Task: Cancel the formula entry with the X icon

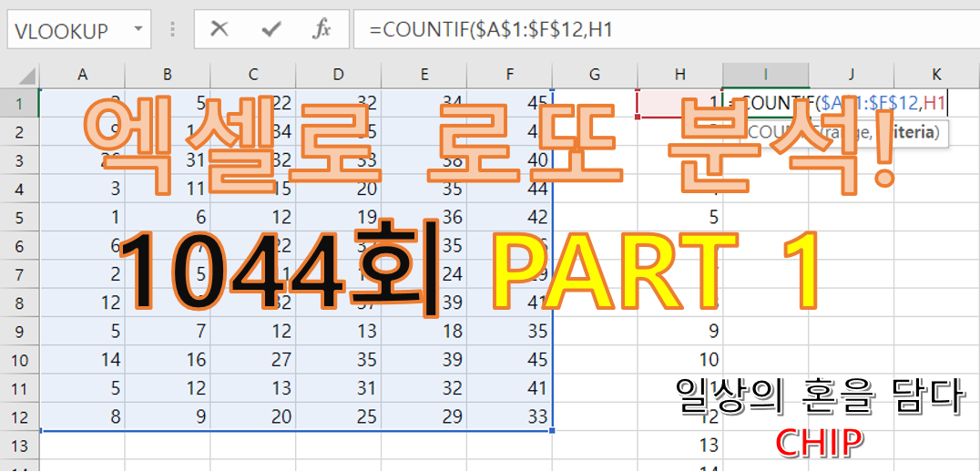Action: click(x=219, y=29)
